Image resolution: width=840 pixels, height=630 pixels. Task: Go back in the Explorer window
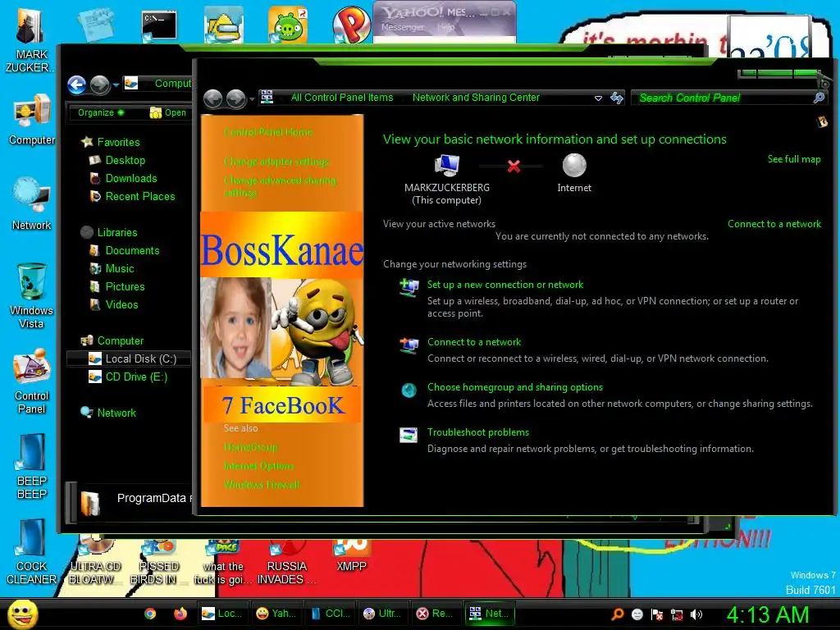click(76, 84)
